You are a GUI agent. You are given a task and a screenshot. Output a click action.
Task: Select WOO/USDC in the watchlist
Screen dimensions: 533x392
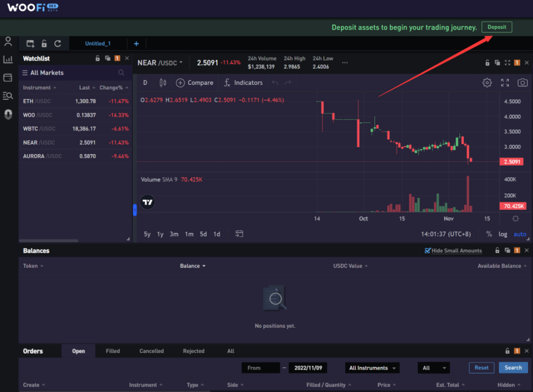76,115
